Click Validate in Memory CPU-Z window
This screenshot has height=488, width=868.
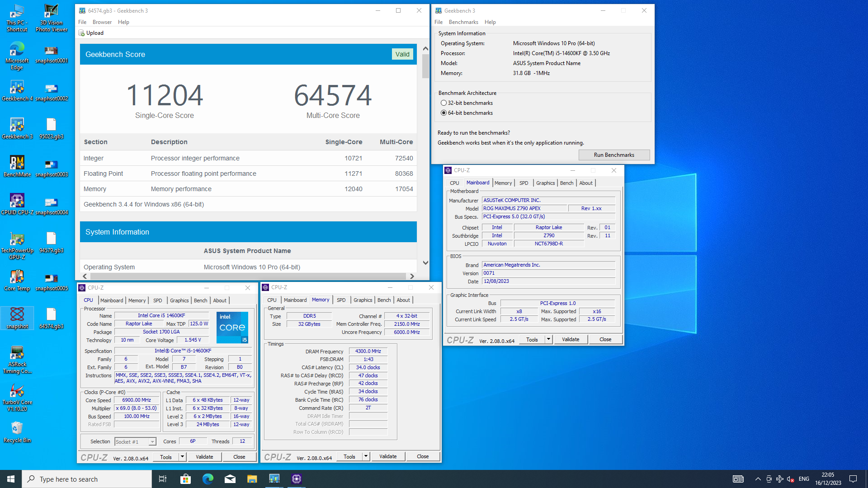[388, 457]
